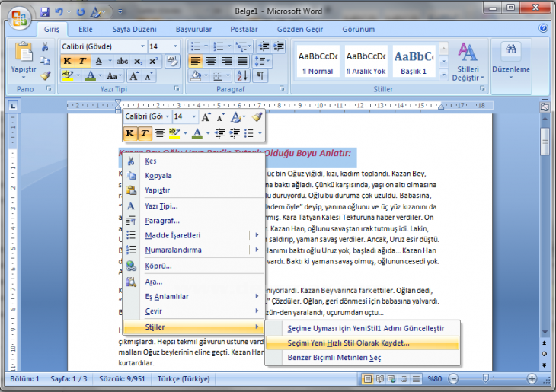The width and height of the screenshot is (556, 392).
Task: Click the zoom slider handle
Action: tap(486, 378)
